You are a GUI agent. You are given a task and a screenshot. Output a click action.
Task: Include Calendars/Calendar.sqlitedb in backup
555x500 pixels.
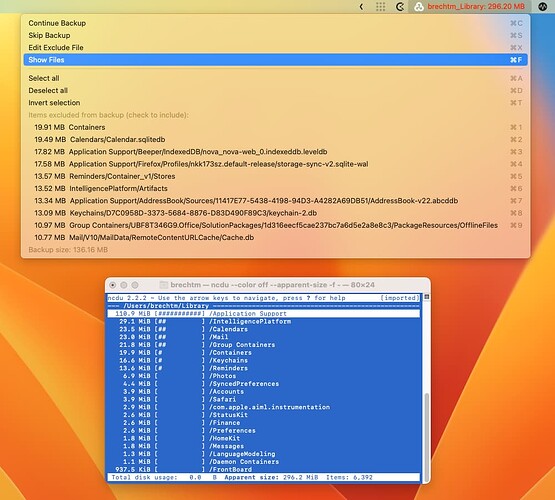tap(275, 140)
